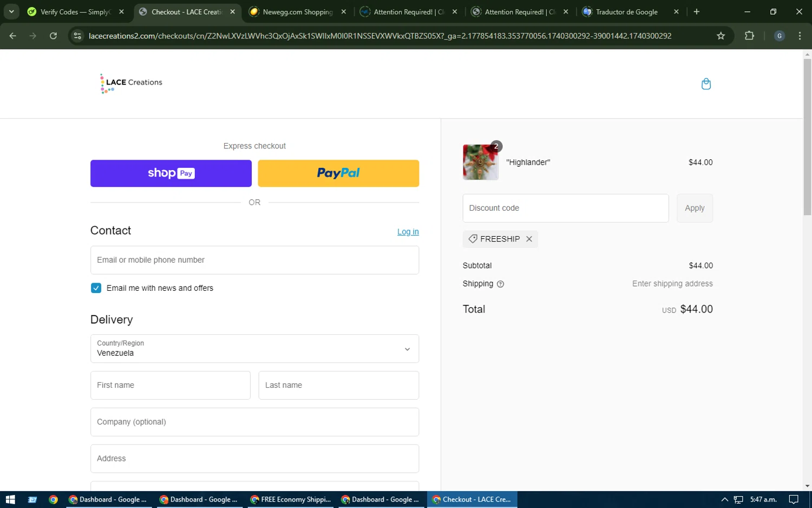This screenshot has width=812, height=508.
Task: Click the "Highlander" product name
Action: click(528, 162)
